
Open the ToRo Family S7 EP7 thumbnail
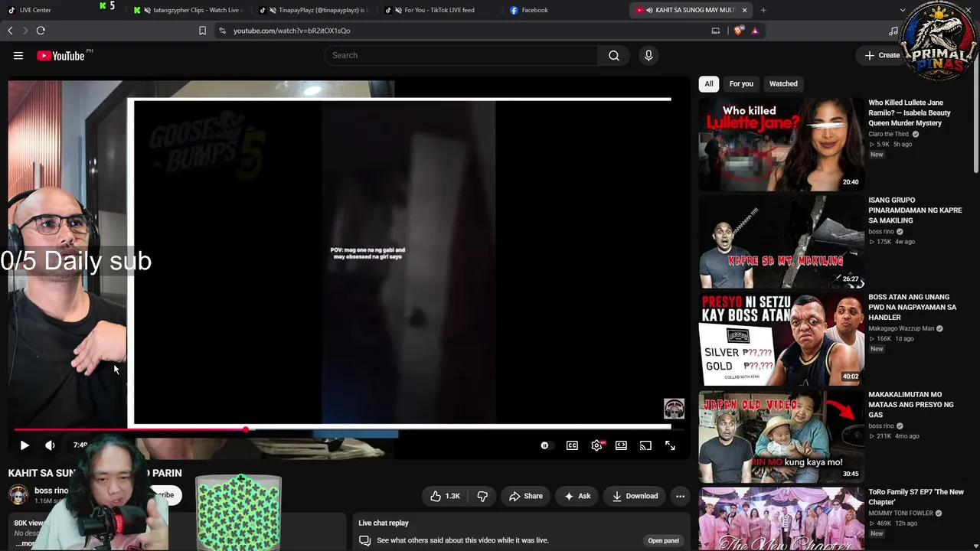(781, 519)
